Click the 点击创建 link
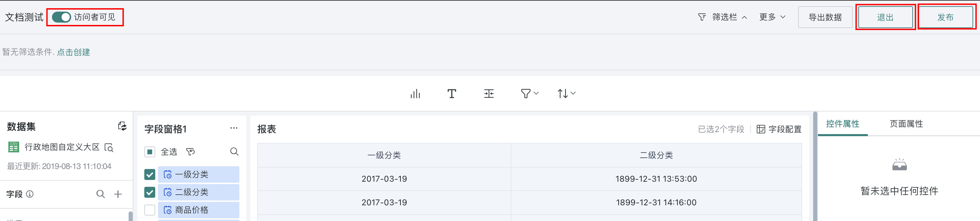 point(74,52)
